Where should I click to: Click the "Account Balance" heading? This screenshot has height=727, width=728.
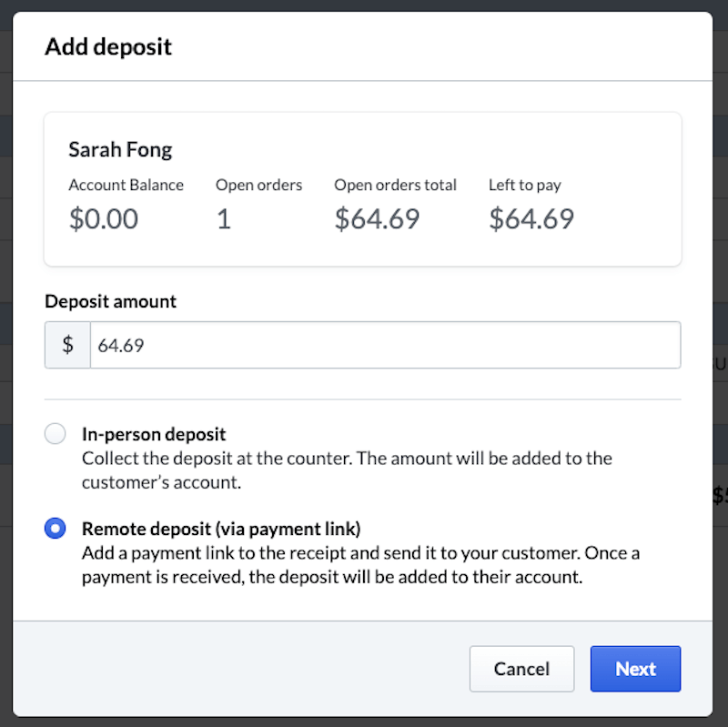(x=126, y=185)
